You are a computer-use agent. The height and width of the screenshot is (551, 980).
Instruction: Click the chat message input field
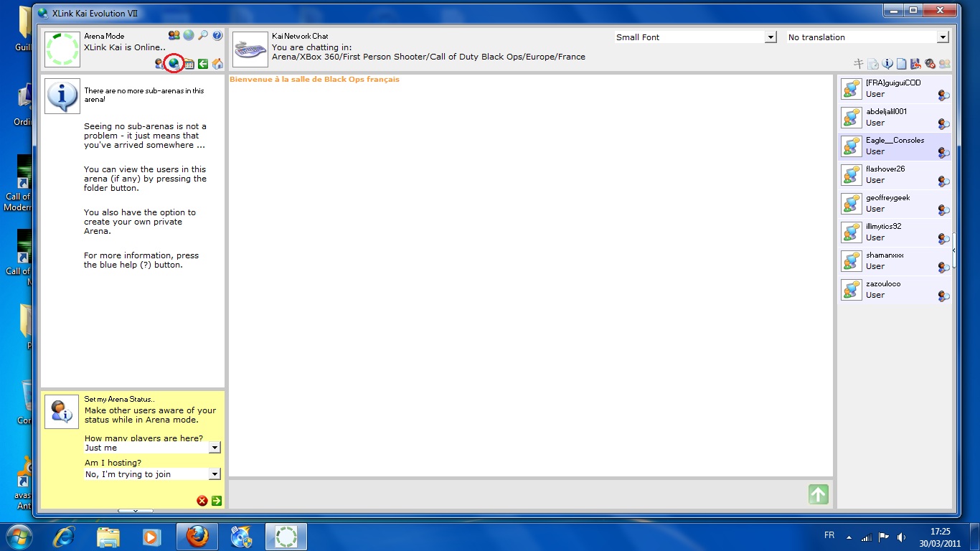[517, 494]
